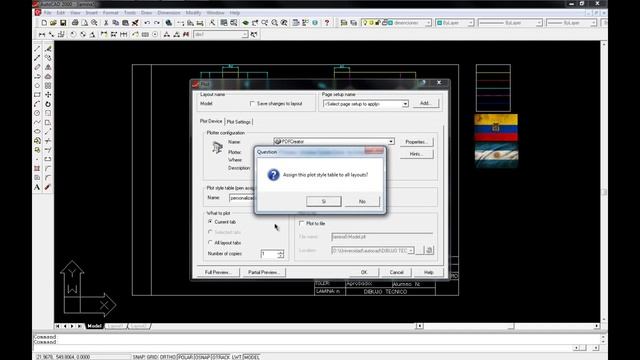The image size is (640, 360).
Task: Select the Circle draw tool
Action: 37,113
